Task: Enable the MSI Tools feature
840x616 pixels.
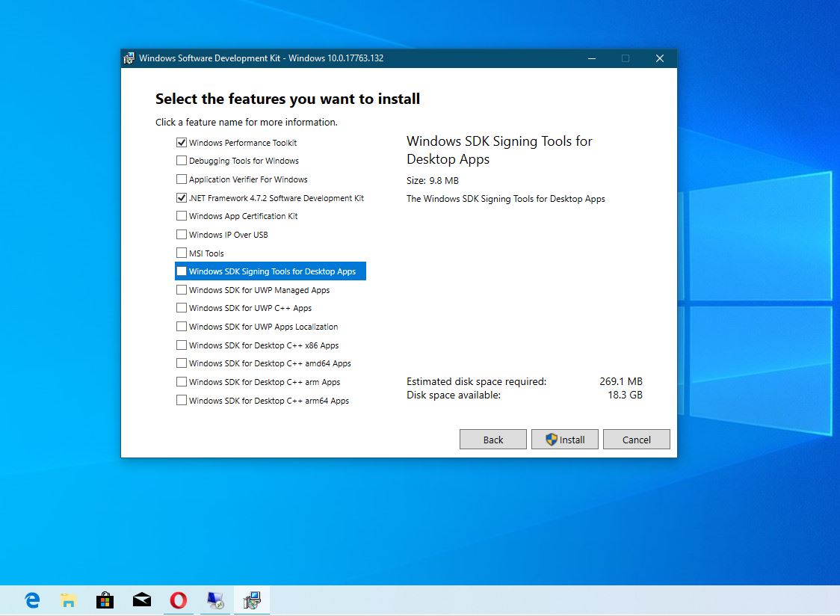Action: coord(182,253)
